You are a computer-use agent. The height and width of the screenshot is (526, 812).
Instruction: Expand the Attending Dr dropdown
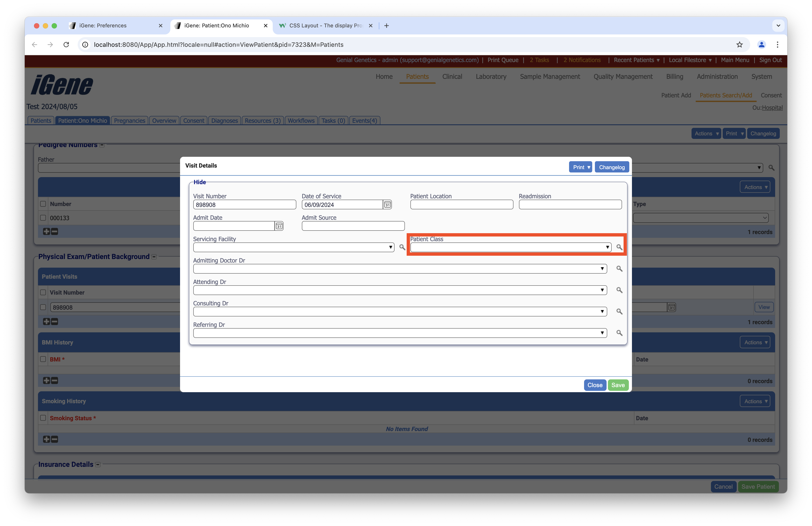(400, 290)
